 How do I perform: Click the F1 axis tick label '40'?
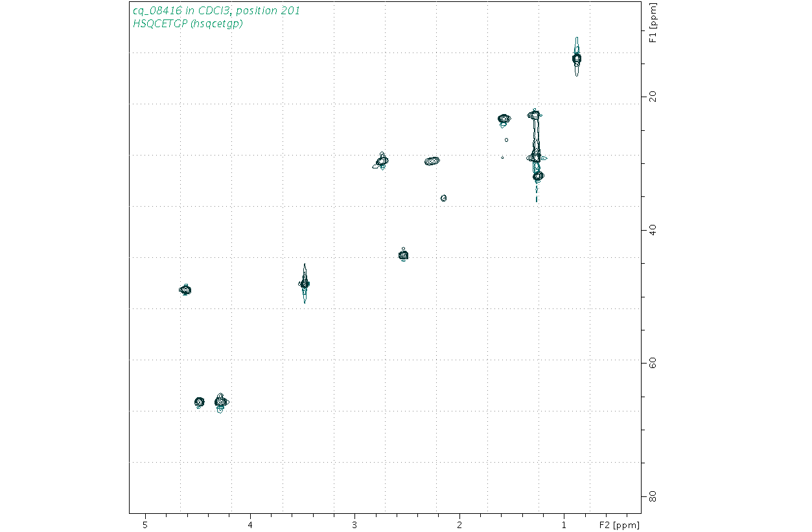(653, 230)
